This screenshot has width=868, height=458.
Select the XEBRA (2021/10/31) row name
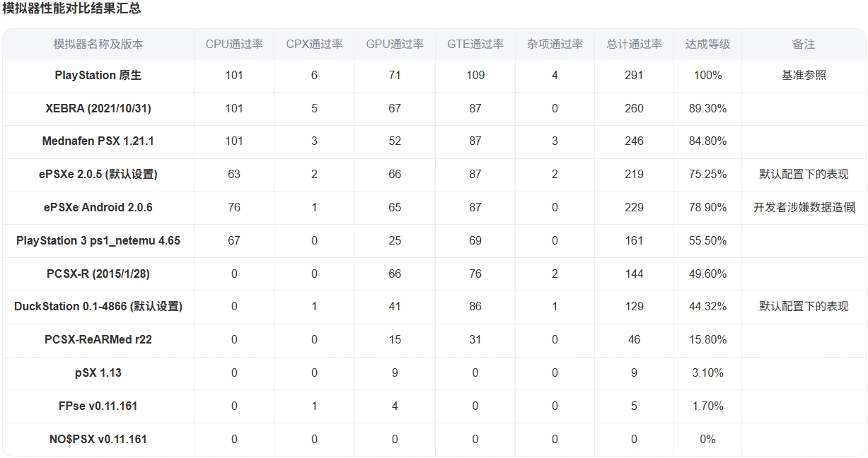[x=98, y=108]
